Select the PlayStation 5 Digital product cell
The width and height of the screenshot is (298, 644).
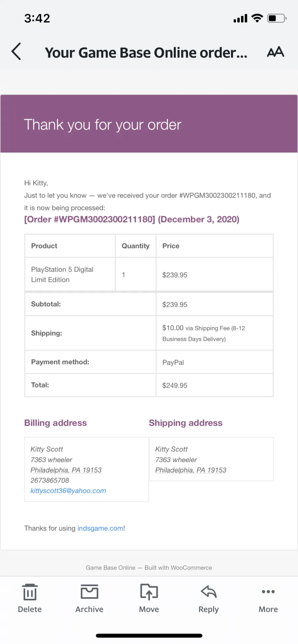(x=70, y=274)
